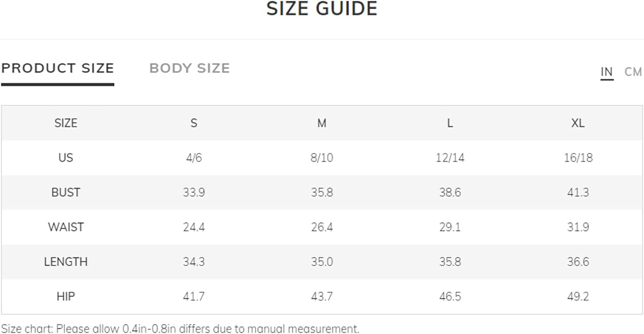Click the XL size column header
Screen dimensions: 644x334
[578, 123]
